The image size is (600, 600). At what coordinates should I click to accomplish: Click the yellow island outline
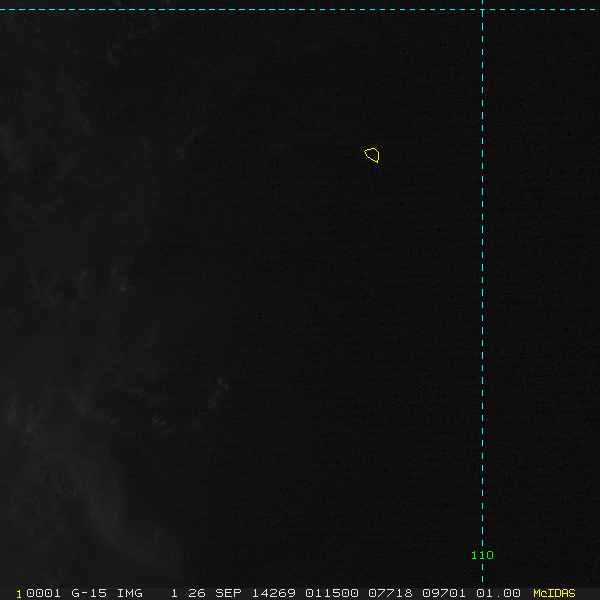372,155
